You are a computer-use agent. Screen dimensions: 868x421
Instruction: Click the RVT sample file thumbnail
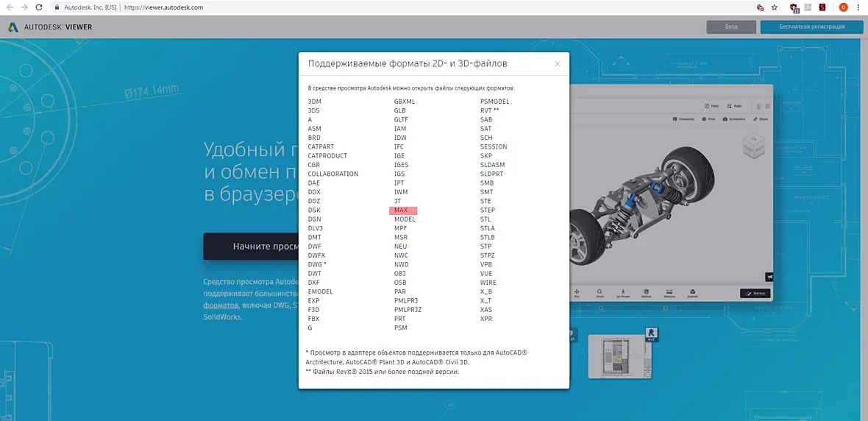tap(620, 355)
